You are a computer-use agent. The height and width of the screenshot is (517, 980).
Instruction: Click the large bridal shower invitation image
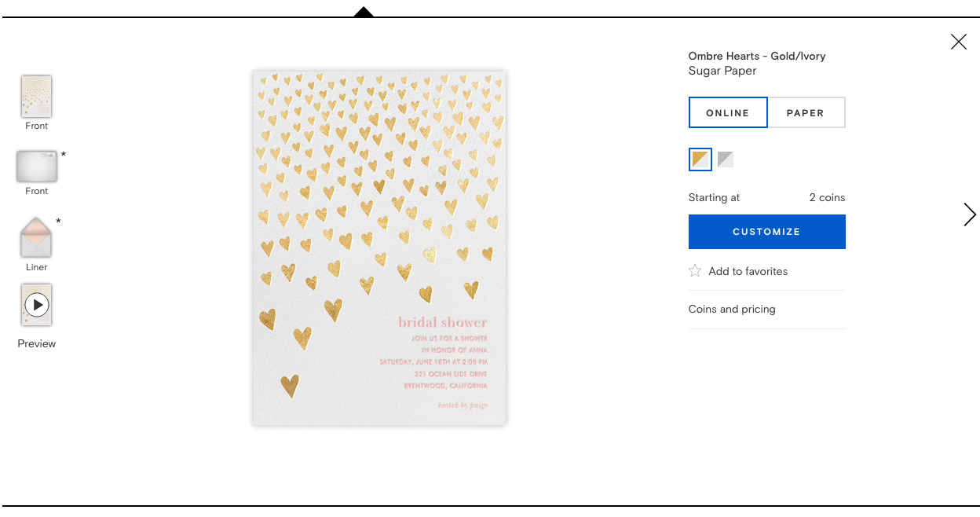pyautogui.click(x=379, y=248)
